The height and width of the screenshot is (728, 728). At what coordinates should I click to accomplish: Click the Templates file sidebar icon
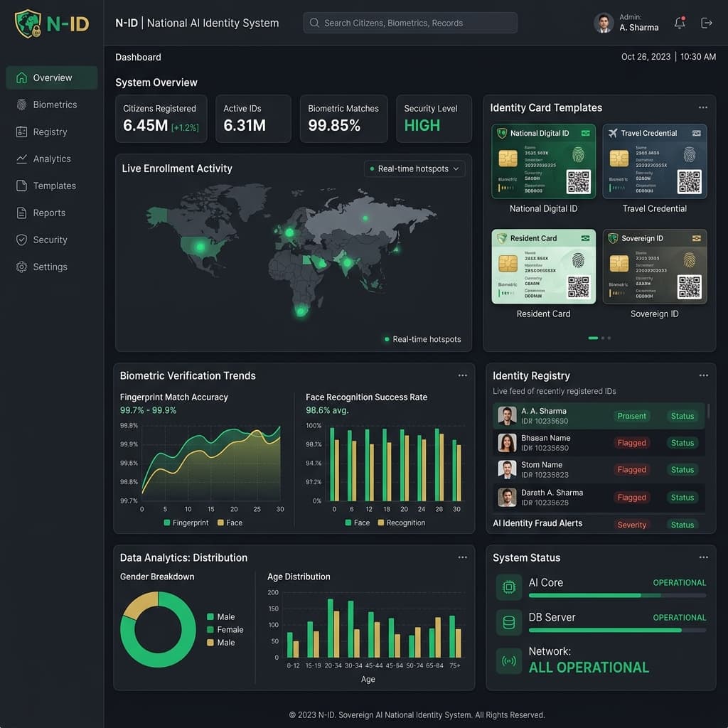[21, 186]
